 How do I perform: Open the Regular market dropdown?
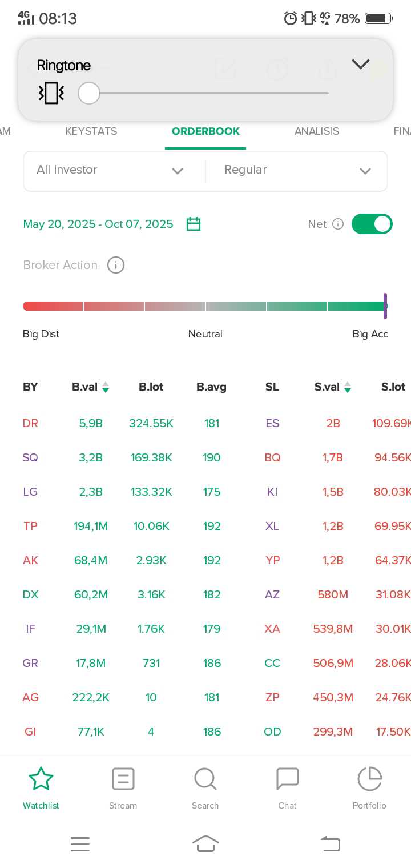297,170
